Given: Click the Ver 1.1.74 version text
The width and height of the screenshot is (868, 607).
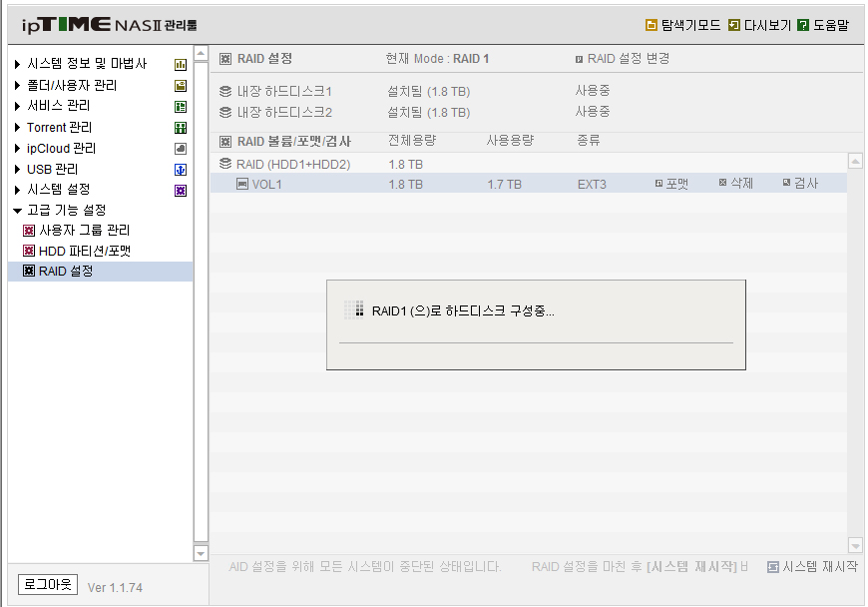Looking at the screenshot, I should [115, 588].
